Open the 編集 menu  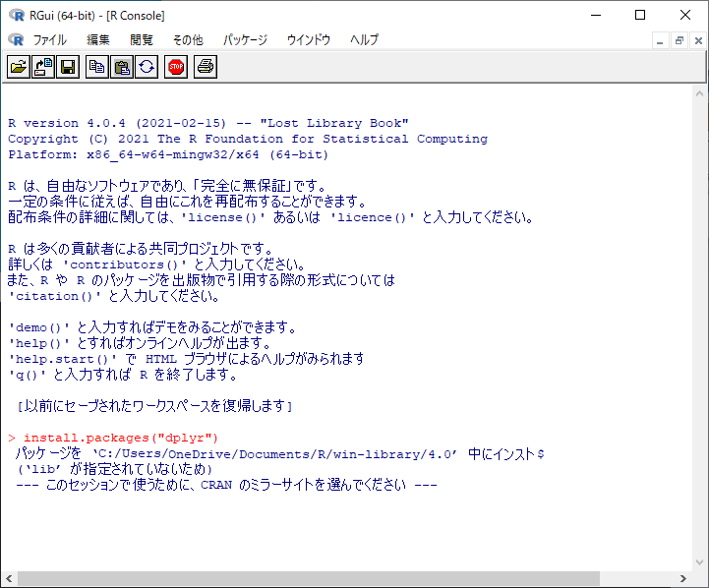pos(98,39)
